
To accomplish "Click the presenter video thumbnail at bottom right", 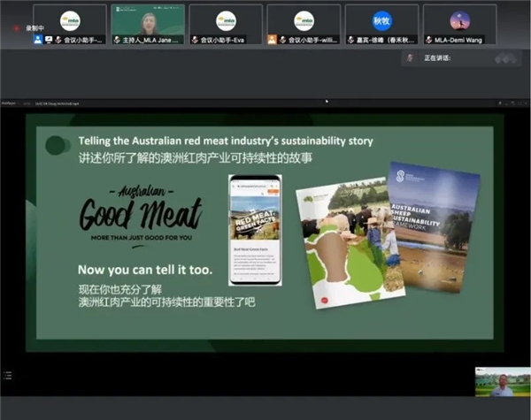I will 501,382.
